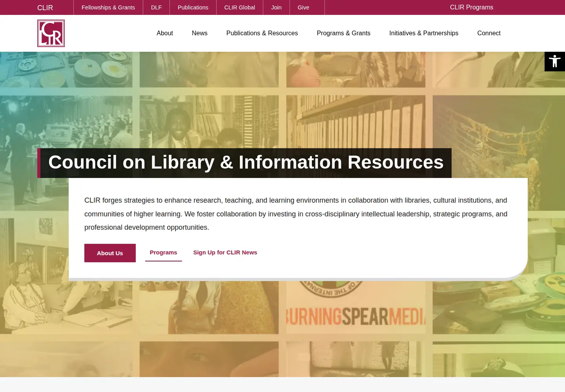Expand the News menu
The image size is (565, 392).
[200, 33]
